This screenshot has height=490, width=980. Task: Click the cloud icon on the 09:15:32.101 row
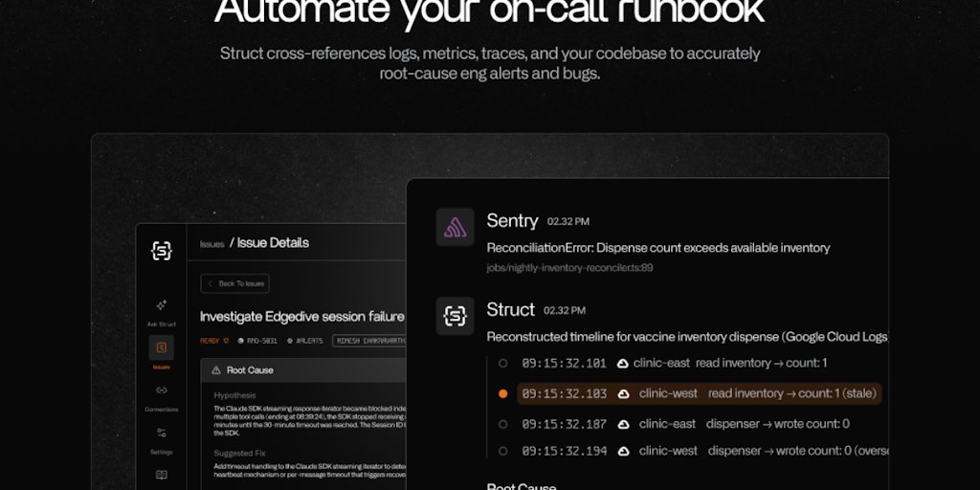(x=622, y=363)
